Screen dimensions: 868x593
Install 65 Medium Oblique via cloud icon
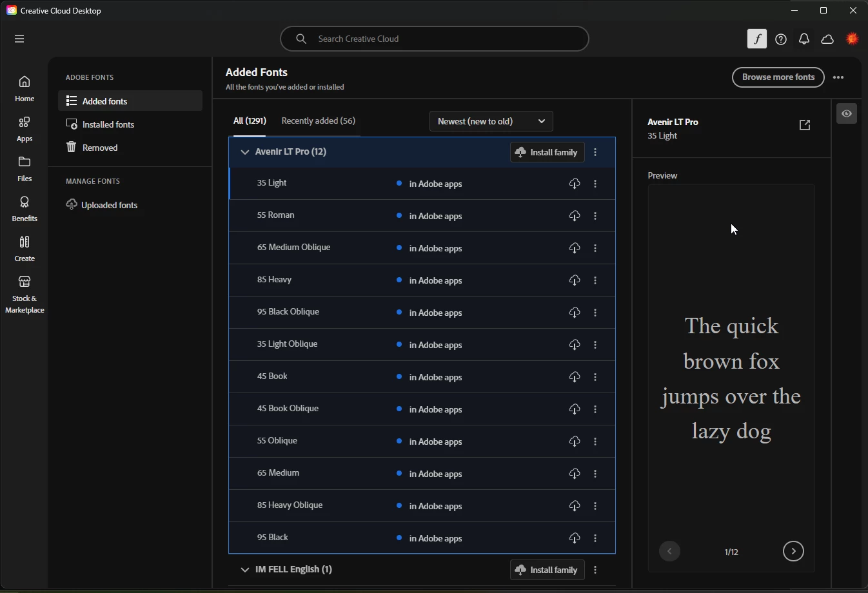[x=575, y=248]
